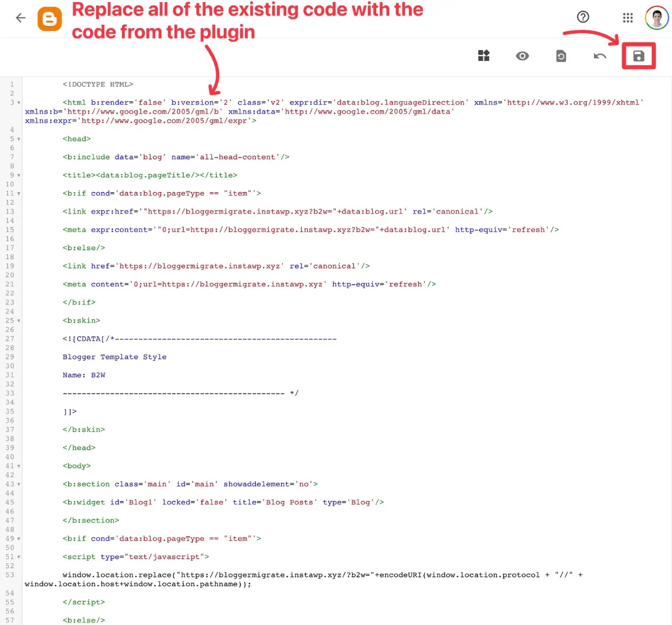This screenshot has height=625, width=672.
Task: Open the help question mark icon
Action: point(583,17)
